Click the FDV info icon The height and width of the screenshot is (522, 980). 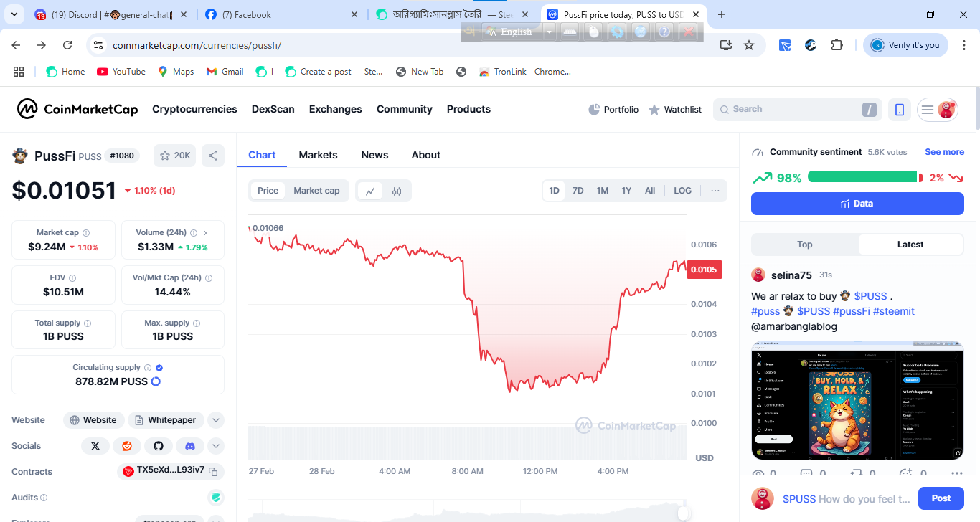click(72, 278)
